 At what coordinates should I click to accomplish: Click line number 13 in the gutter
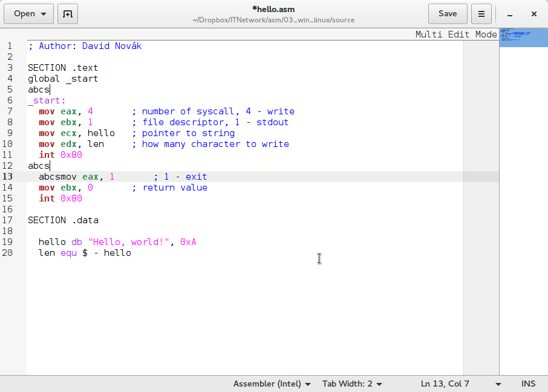pos(8,177)
